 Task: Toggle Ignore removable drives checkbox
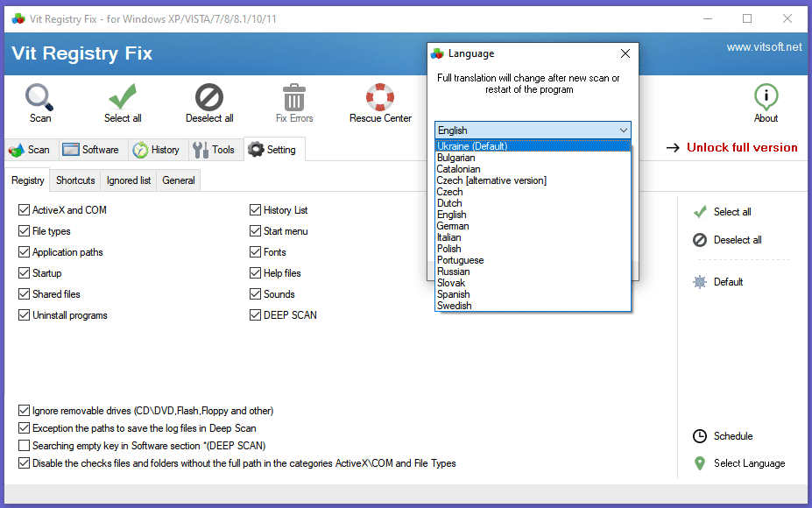point(24,411)
